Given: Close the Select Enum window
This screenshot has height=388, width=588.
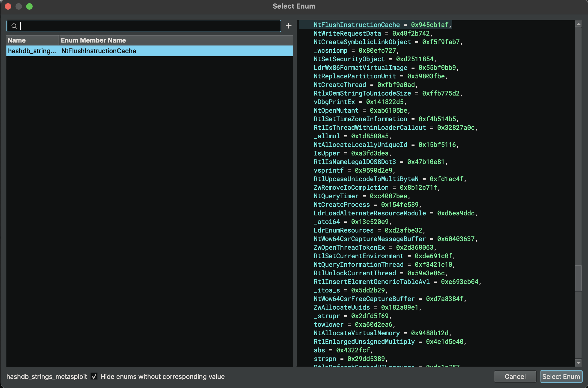Looking at the screenshot, I should point(8,6).
